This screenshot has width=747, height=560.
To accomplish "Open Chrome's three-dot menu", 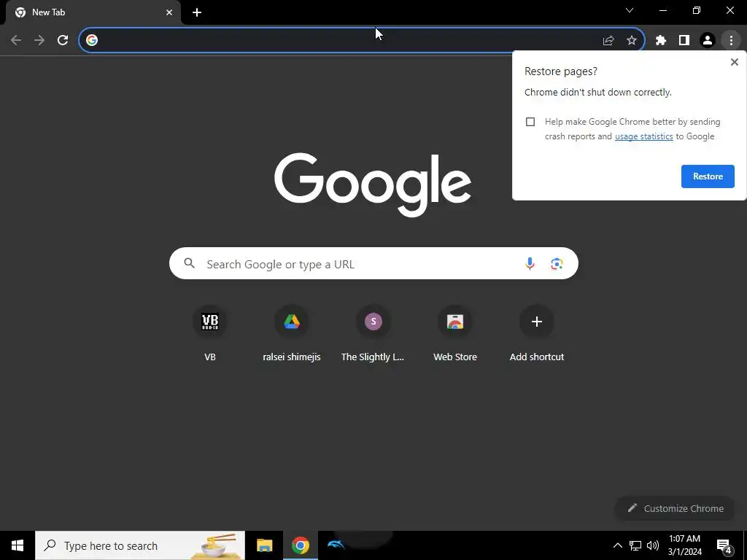I will coord(731,41).
